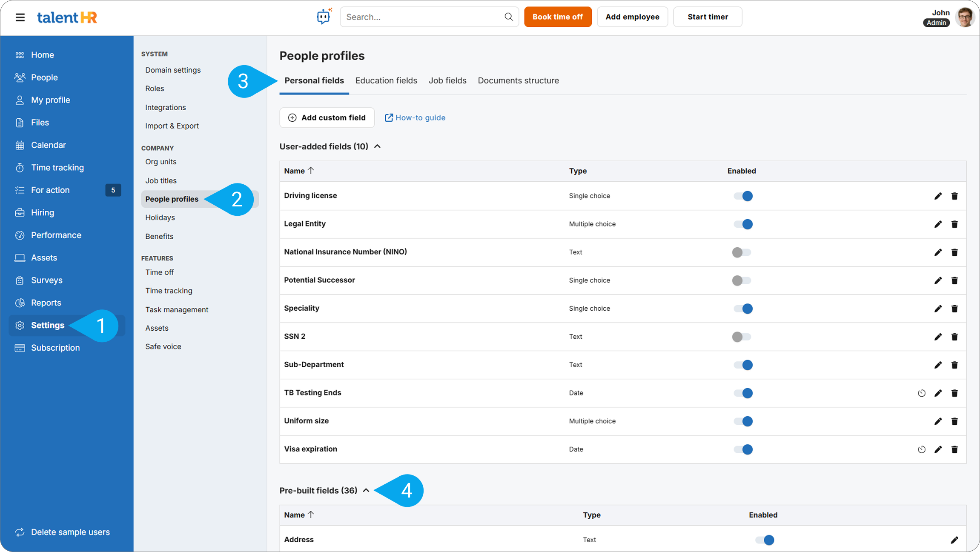Edit the pre-built Address field
This screenshot has width=980, height=552.
pos(954,540)
